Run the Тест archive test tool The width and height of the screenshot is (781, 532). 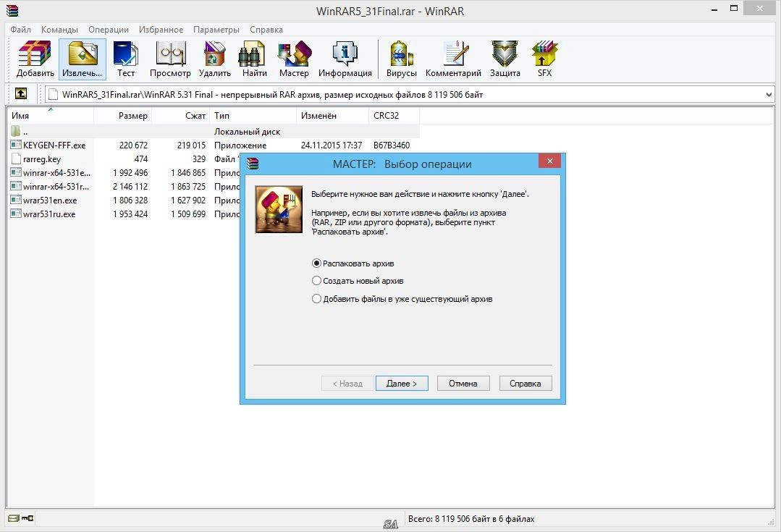click(126, 59)
